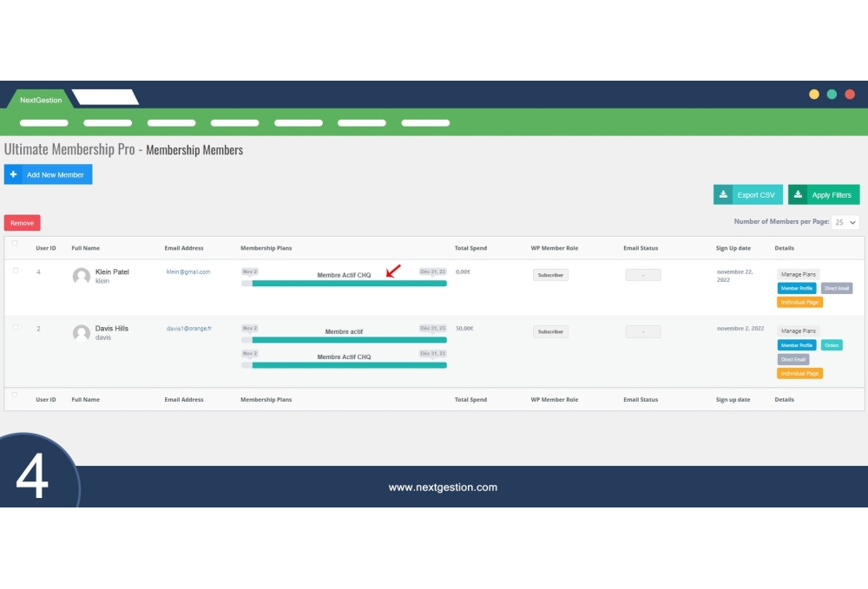
Task: Click the Remove button
Action: tap(21, 222)
